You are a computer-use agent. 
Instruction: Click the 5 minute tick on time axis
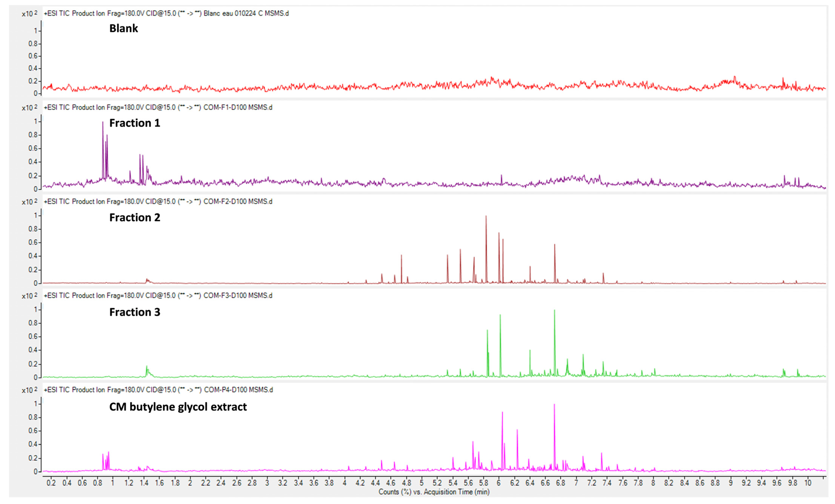pos(422,483)
